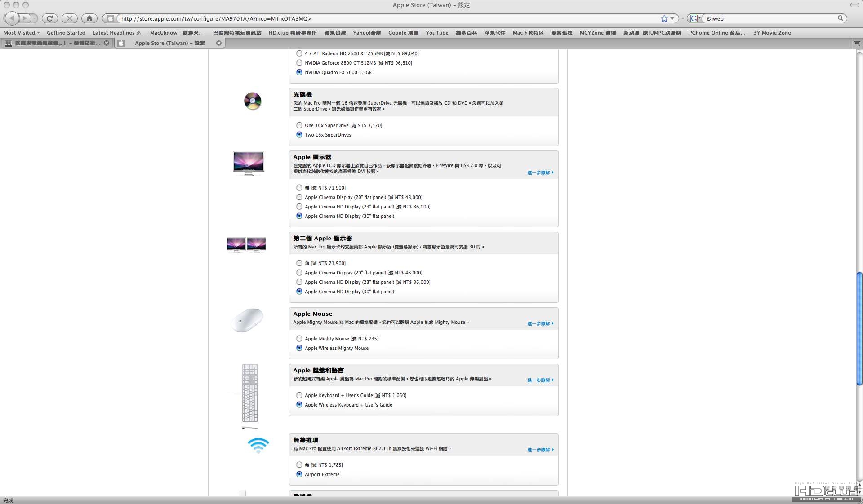Select 無 in the Apple 顯示器 section
The width and height of the screenshot is (863, 504).
[299, 188]
